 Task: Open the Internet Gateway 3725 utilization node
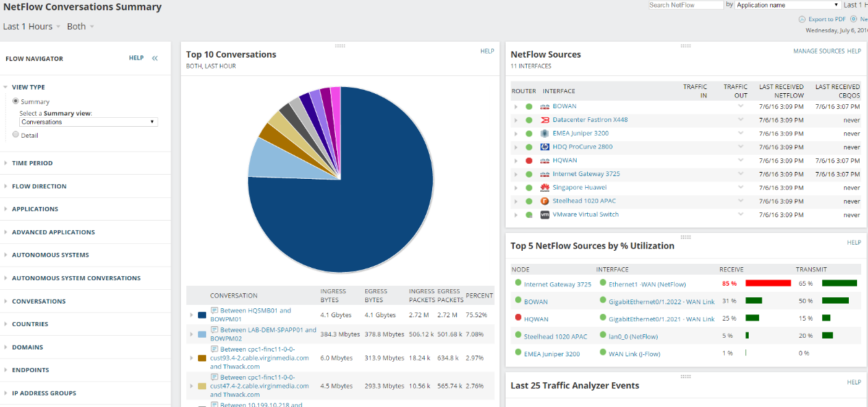pos(558,284)
